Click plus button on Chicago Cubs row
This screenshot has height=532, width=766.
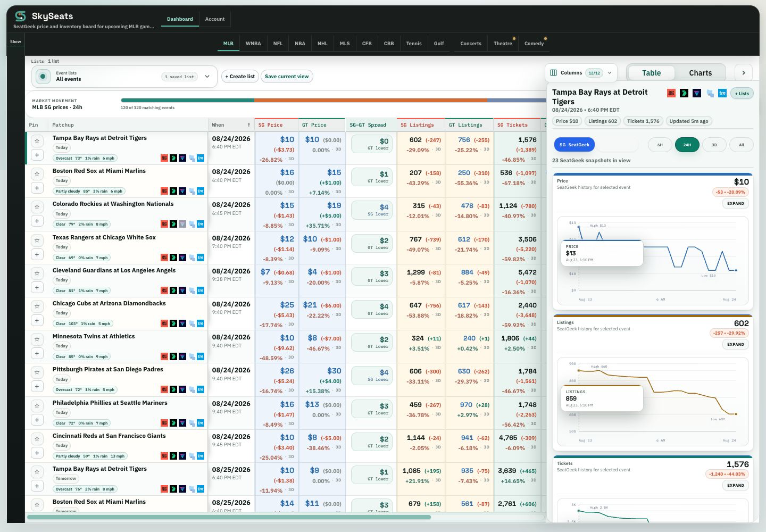pyautogui.click(x=37, y=320)
